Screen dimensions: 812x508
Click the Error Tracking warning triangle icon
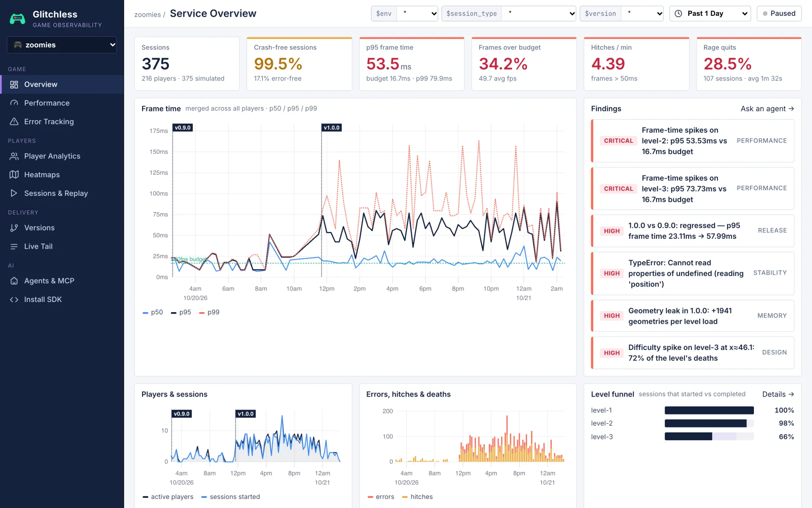[14, 122]
